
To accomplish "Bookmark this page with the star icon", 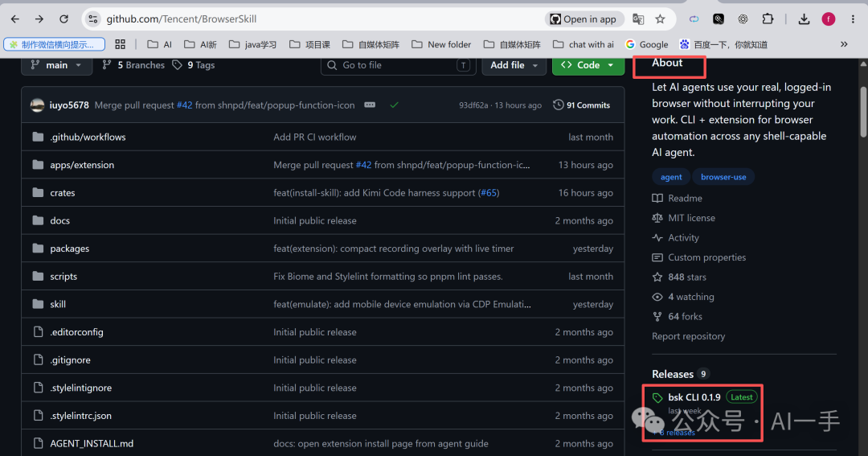I will coord(660,18).
